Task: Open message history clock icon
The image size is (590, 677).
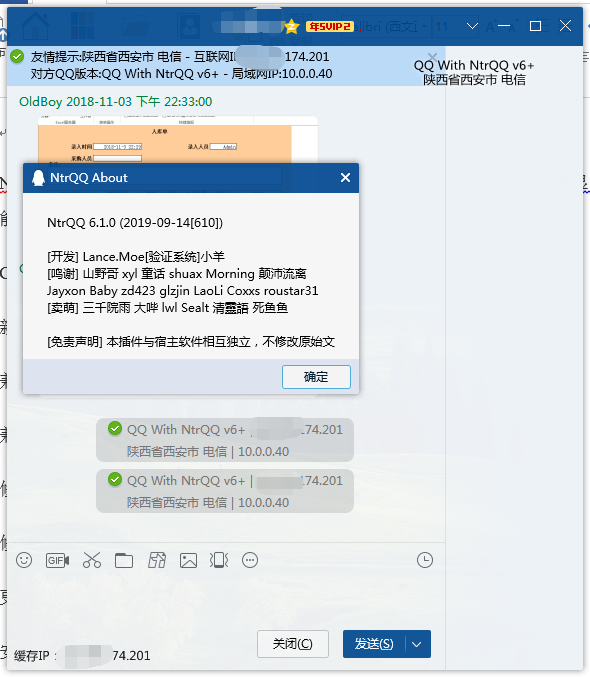Action: point(425,560)
